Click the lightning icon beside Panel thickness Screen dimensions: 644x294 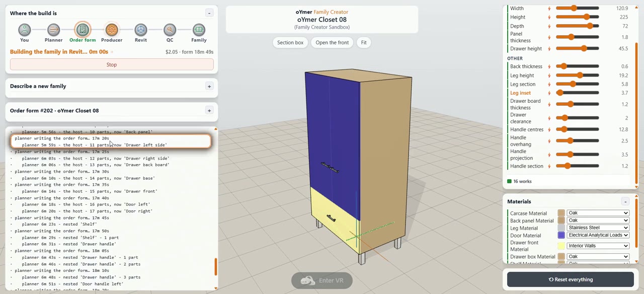tap(549, 37)
